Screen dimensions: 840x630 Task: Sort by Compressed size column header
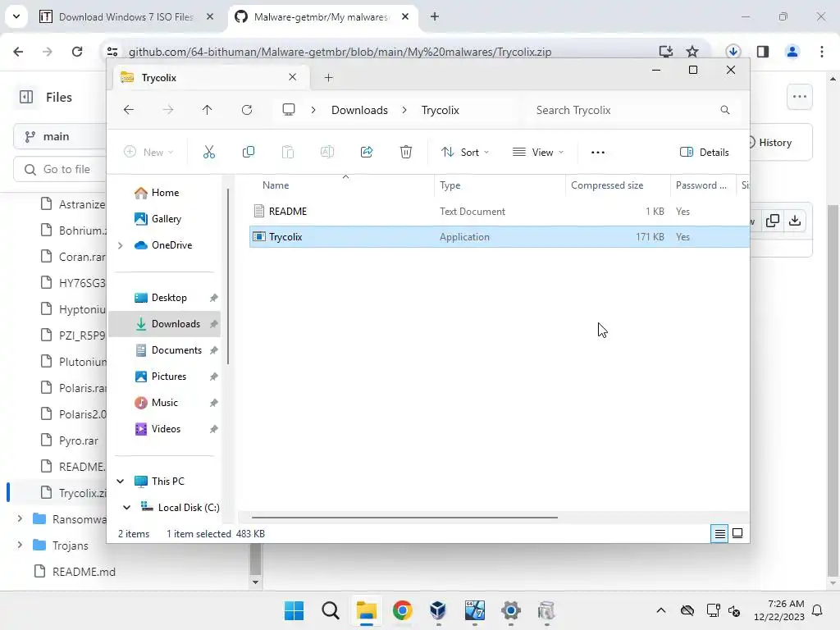[x=607, y=185]
